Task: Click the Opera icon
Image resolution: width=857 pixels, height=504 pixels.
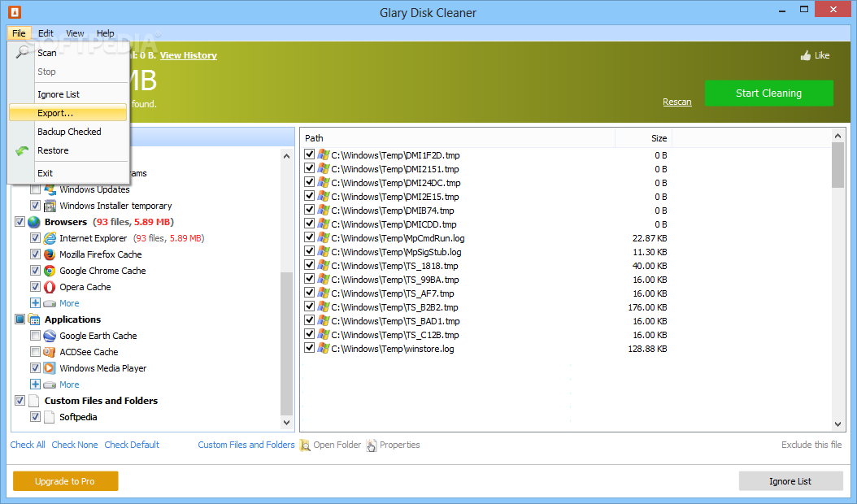Action: pos(50,287)
